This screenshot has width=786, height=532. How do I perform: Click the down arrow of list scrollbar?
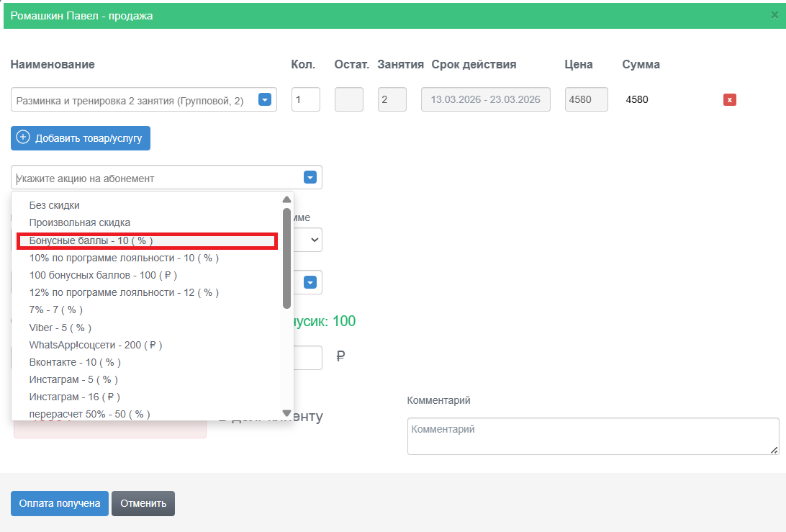[x=286, y=413]
